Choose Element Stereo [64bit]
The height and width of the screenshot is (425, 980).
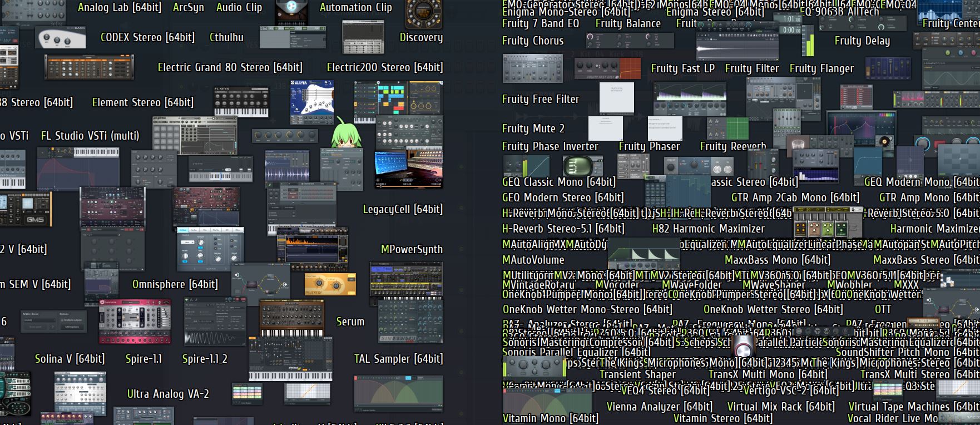[143, 103]
